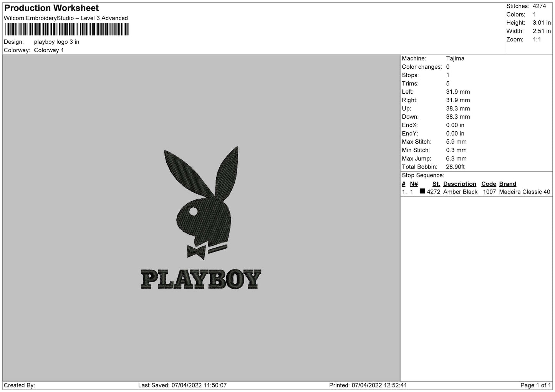Image resolution: width=555 pixels, height=392 pixels.
Task: Click the Up value 38.3 mm
Action: click(458, 109)
